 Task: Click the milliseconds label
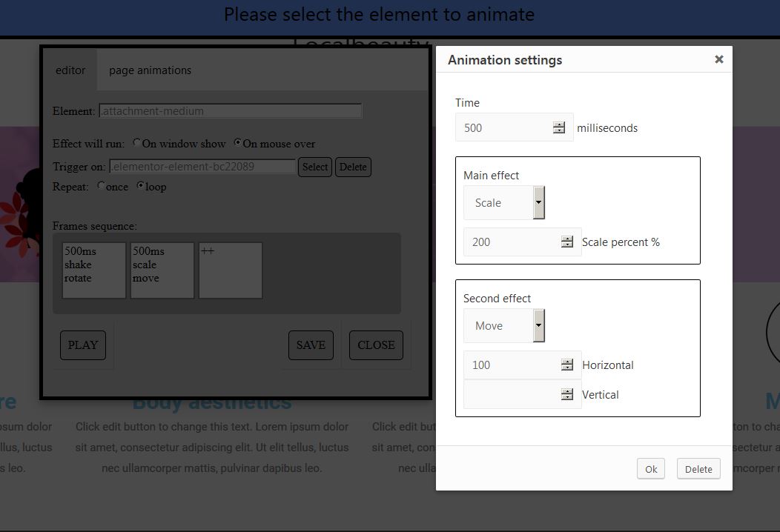pyautogui.click(x=607, y=127)
